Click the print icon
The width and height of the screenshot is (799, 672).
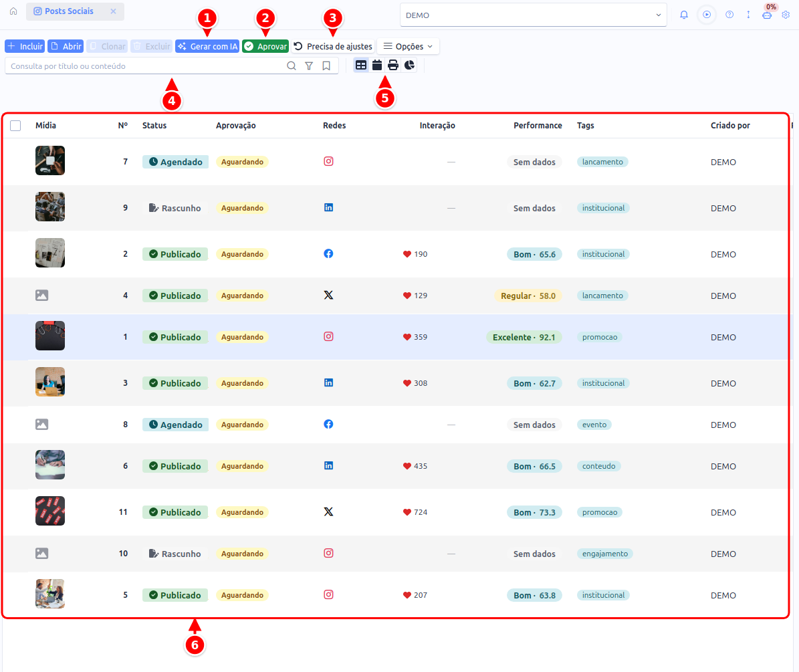(x=393, y=66)
